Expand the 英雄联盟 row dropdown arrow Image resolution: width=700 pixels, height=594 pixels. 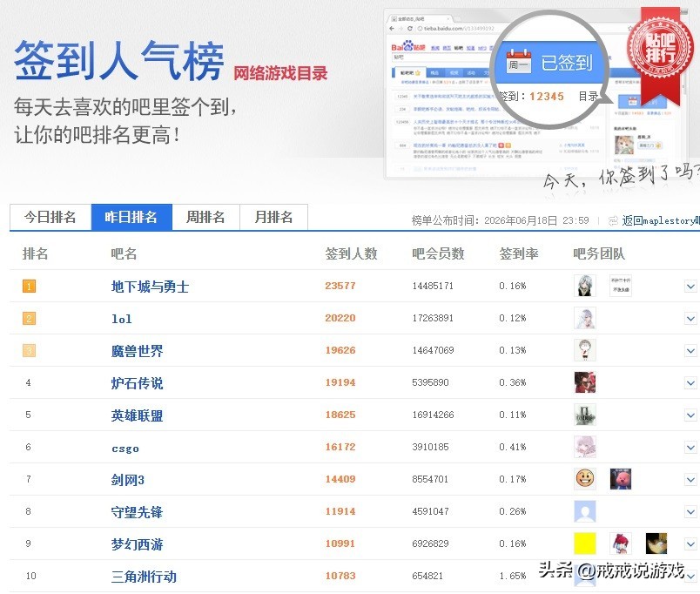coord(690,415)
